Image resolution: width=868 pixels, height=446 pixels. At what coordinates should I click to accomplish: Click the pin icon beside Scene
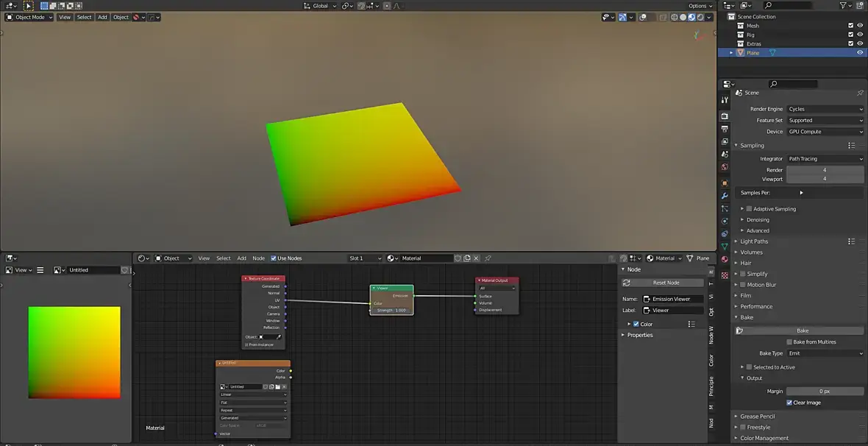coord(860,93)
